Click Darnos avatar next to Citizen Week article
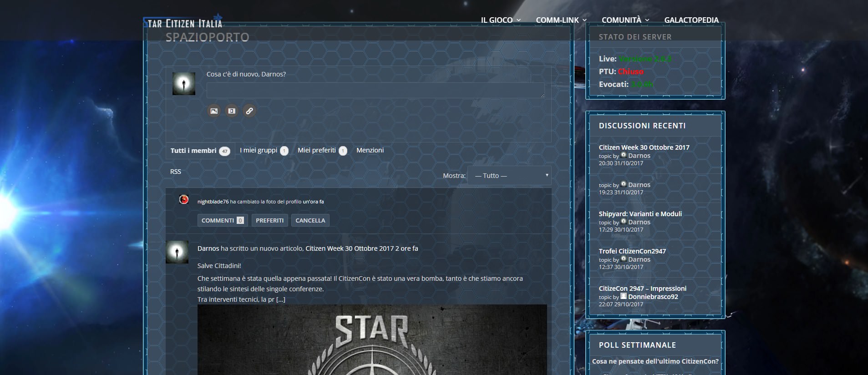 click(177, 252)
